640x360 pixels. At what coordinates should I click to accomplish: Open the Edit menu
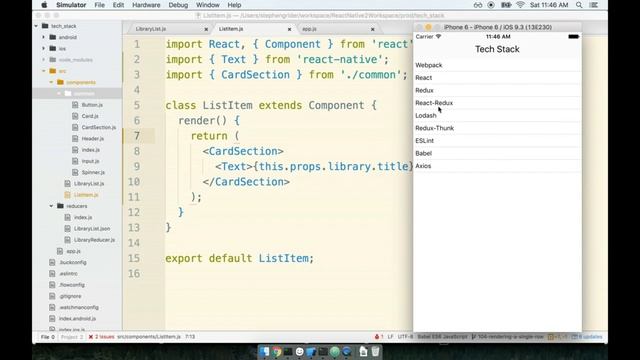point(118,5)
